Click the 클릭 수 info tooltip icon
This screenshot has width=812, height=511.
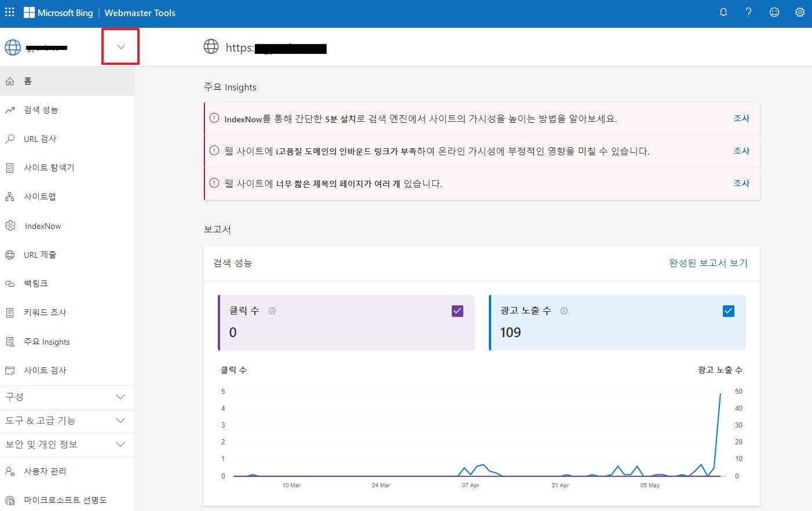pos(272,311)
